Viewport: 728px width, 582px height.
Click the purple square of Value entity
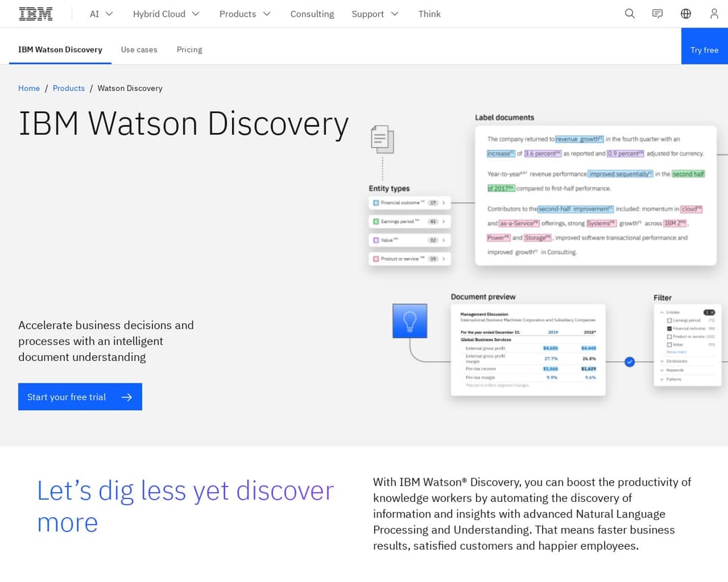click(x=376, y=240)
